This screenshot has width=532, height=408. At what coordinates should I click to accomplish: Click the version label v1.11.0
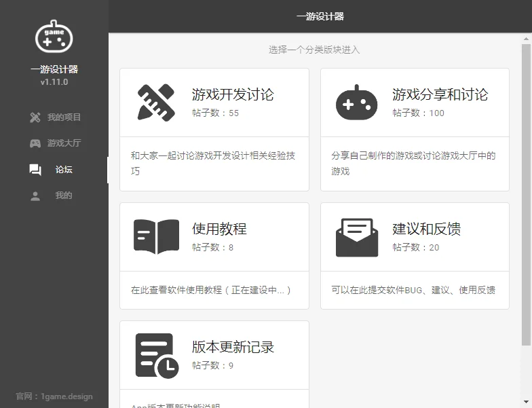pyautogui.click(x=54, y=82)
